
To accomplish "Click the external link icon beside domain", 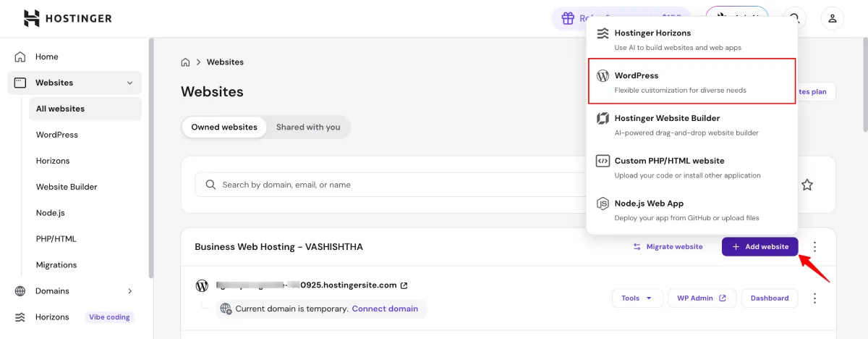I will [404, 285].
